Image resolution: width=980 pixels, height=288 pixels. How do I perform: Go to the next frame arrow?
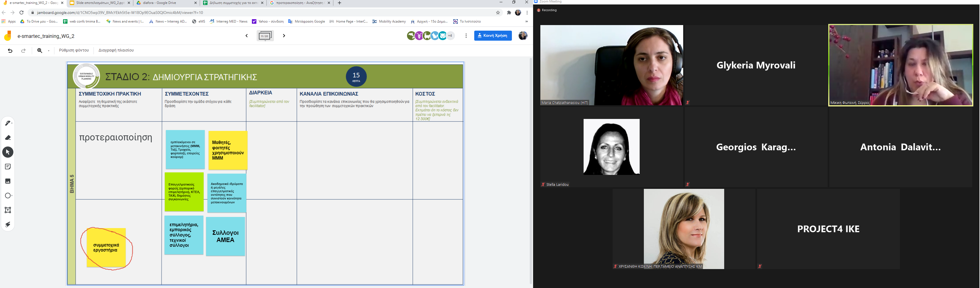pos(284,36)
